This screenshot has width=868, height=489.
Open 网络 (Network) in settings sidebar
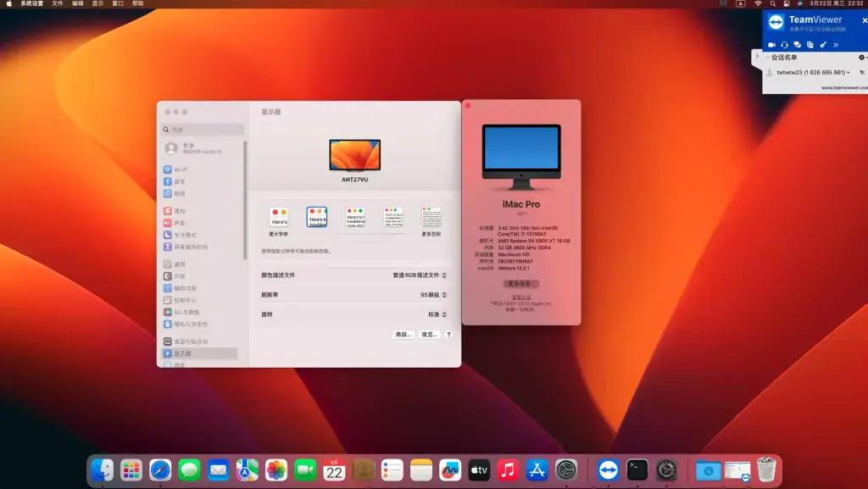[174, 193]
